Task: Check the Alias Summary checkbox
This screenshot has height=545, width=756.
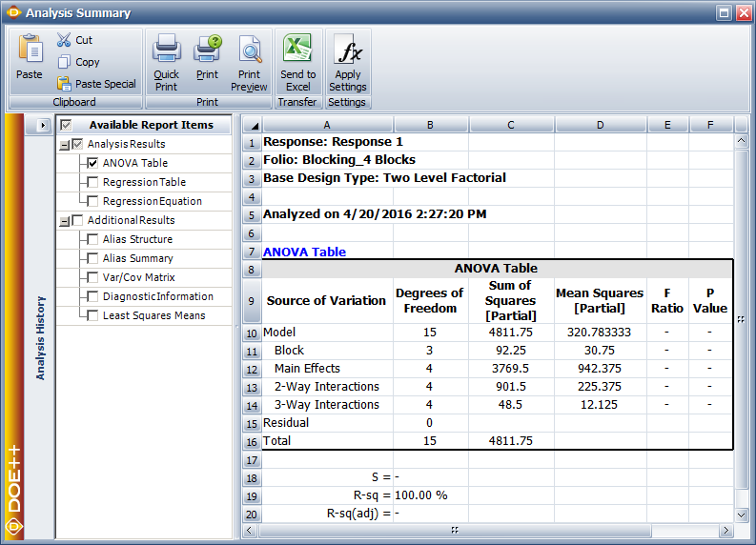Action: [x=92, y=258]
